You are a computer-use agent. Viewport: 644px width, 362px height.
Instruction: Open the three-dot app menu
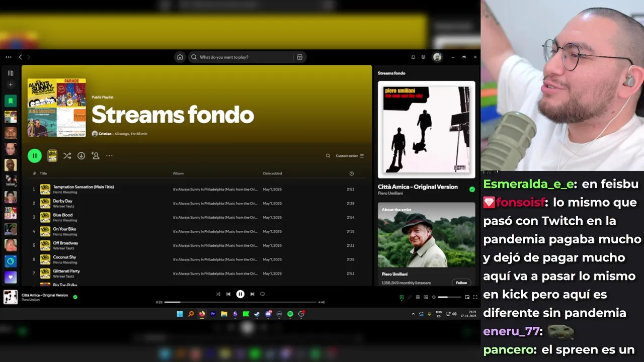(9, 57)
